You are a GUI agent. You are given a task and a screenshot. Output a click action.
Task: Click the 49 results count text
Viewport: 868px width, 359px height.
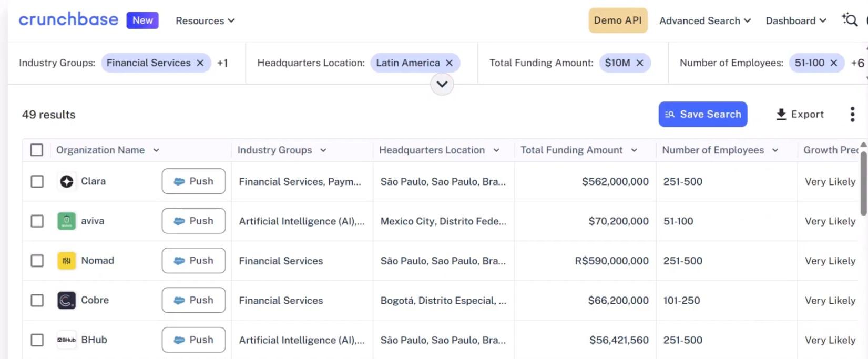coord(48,115)
